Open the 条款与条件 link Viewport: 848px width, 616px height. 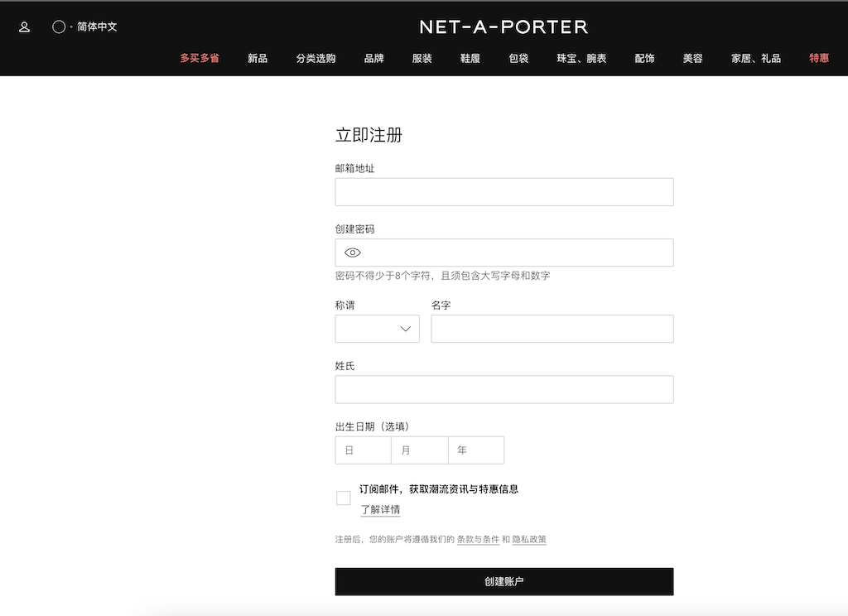click(x=478, y=540)
